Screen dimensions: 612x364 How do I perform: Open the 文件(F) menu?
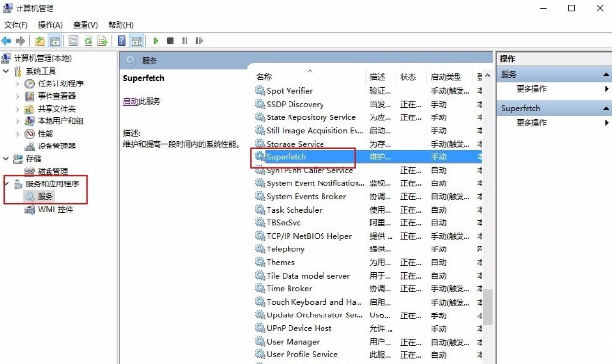coord(16,25)
